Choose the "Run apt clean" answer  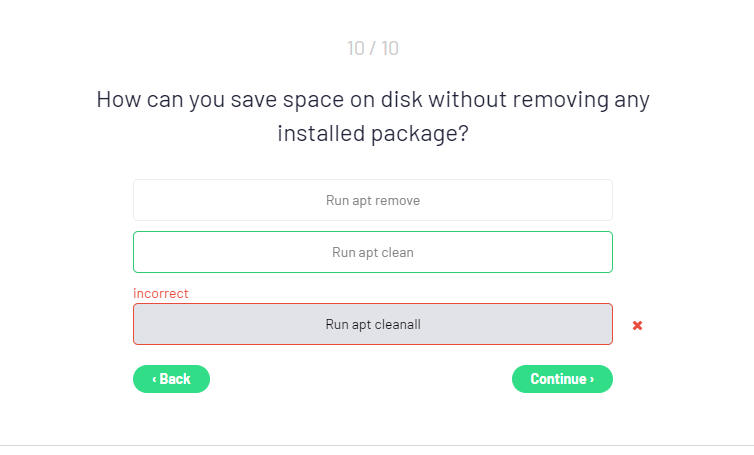[x=372, y=252]
